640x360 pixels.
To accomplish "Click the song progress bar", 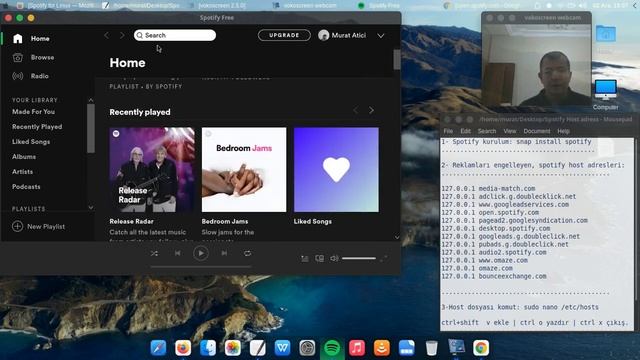I will point(201,267).
